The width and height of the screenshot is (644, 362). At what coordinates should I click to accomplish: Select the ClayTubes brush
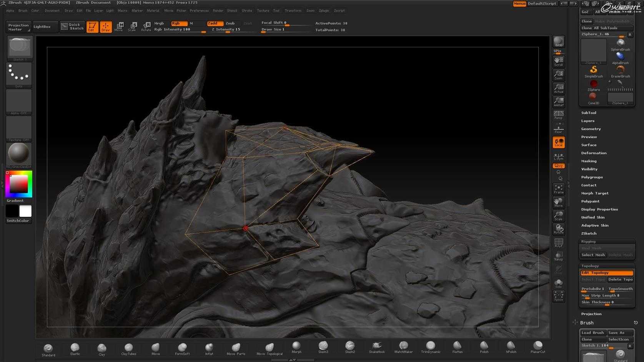click(128, 349)
